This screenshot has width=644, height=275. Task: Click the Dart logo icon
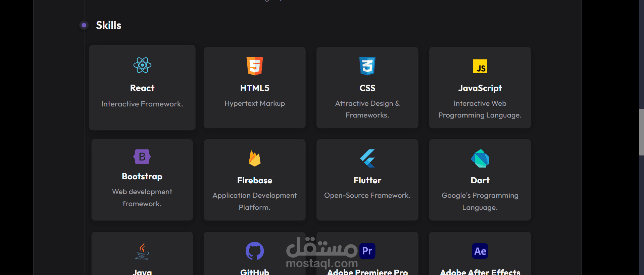(x=480, y=158)
